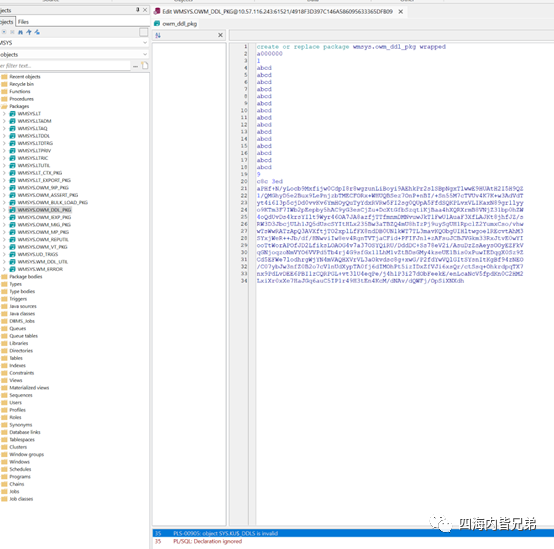
Task: Click the Sequences folder icon
Action: pyautogui.click(x=4, y=395)
